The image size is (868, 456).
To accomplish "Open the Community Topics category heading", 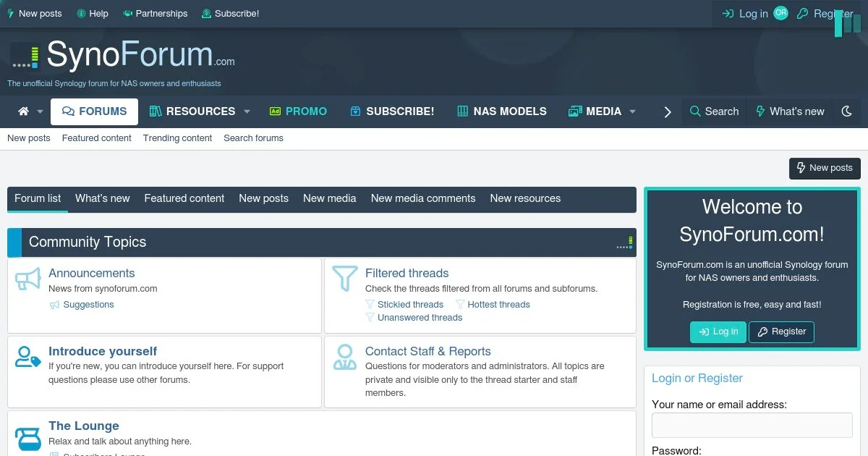I will coord(88,242).
